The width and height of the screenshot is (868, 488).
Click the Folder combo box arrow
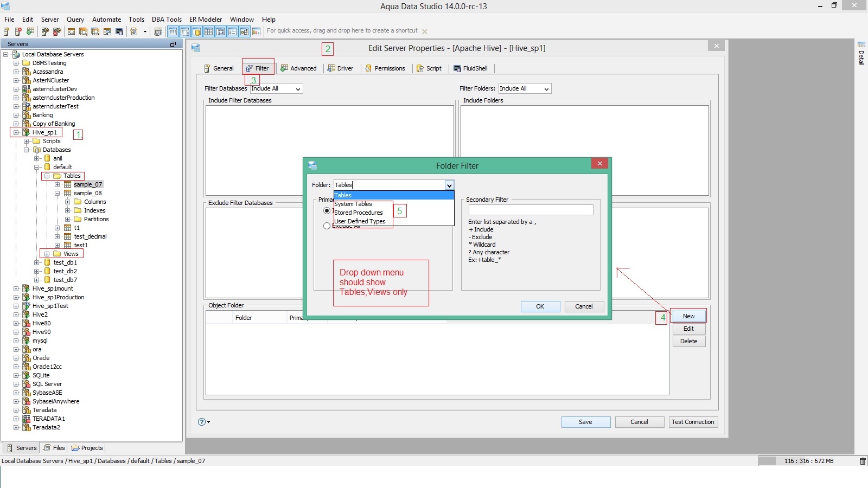coord(449,185)
